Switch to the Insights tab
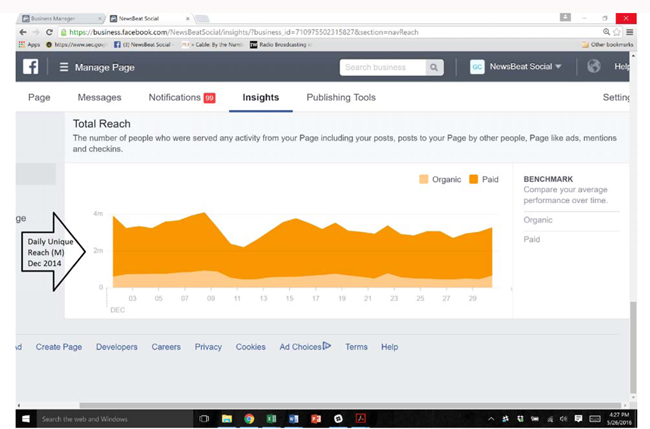 260,97
